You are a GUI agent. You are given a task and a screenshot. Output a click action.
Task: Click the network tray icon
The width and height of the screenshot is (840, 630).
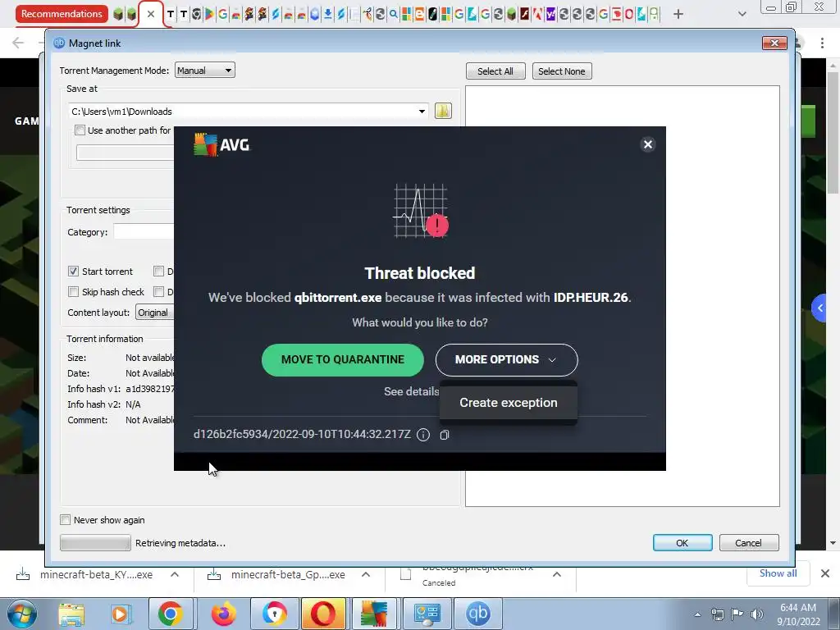717,614
